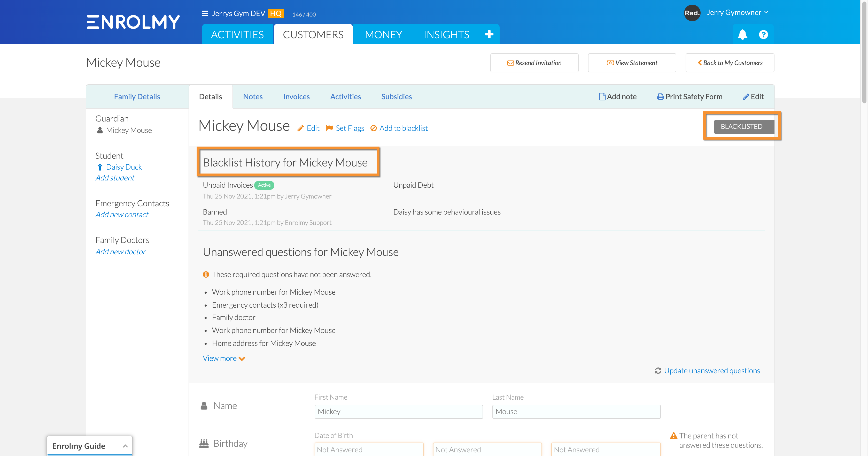Open the HQ badge selector
Screen dimensions: 868x456
point(276,13)
